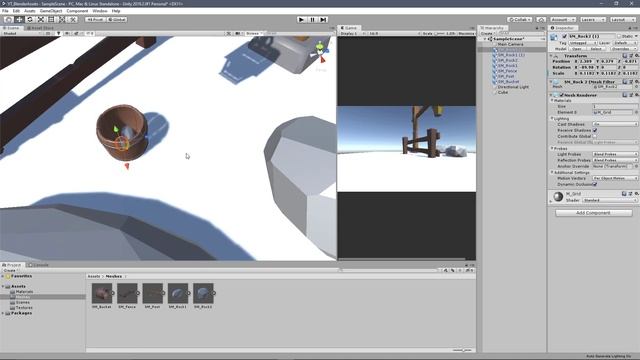Open the Account dropdown

tap(563, 20)
